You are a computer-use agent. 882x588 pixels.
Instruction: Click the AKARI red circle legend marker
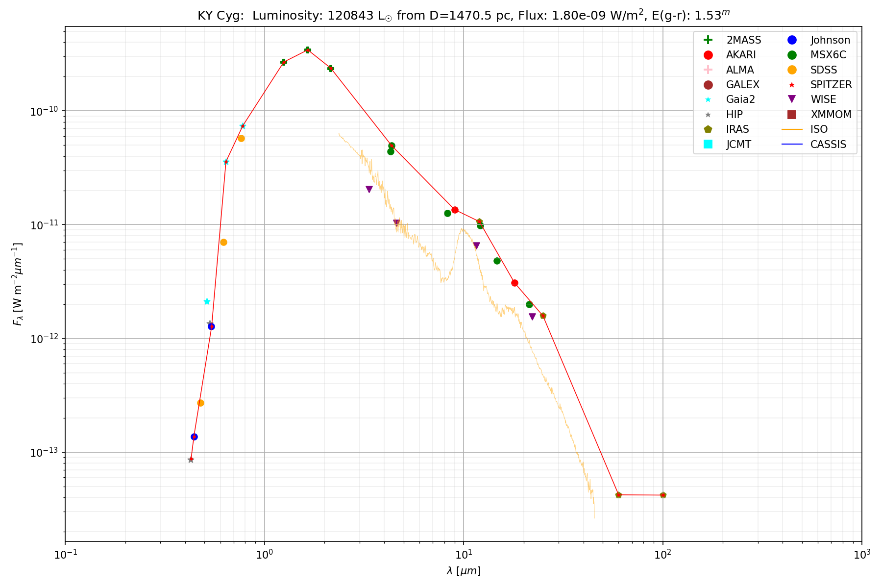[x=708, y=55]
